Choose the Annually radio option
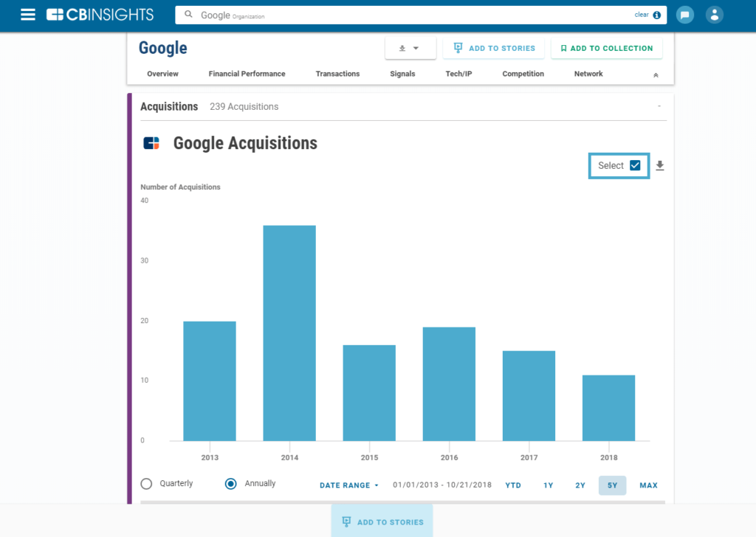The width and height of the screenshot is (756, 537). tap(230, 484)
